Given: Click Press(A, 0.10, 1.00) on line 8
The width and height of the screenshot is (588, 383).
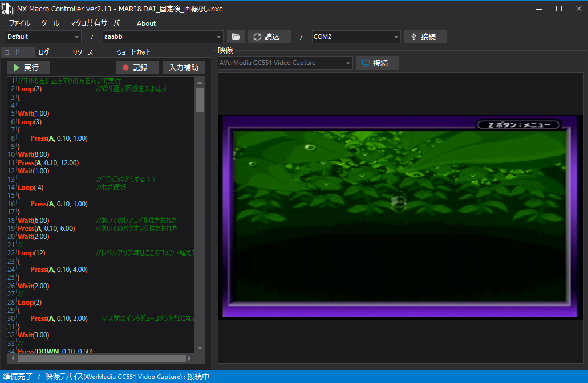Looking at the screenshot, I should [59, 138].
